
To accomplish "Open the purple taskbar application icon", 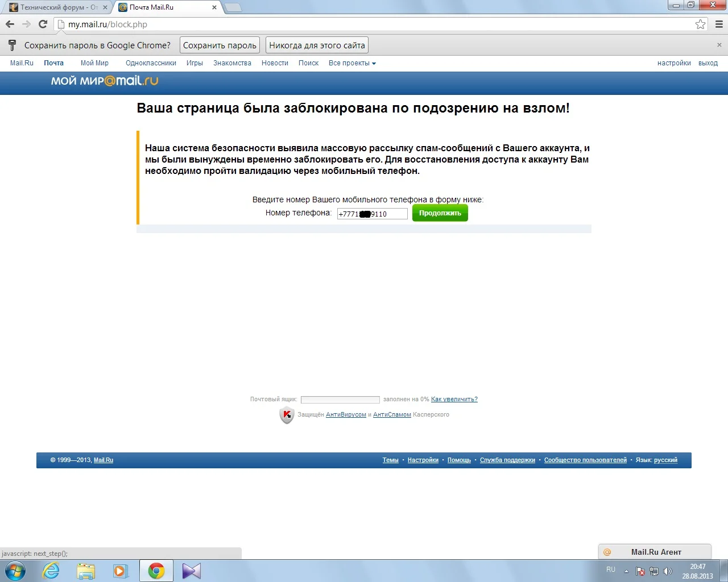I will [x=192, y=571].
